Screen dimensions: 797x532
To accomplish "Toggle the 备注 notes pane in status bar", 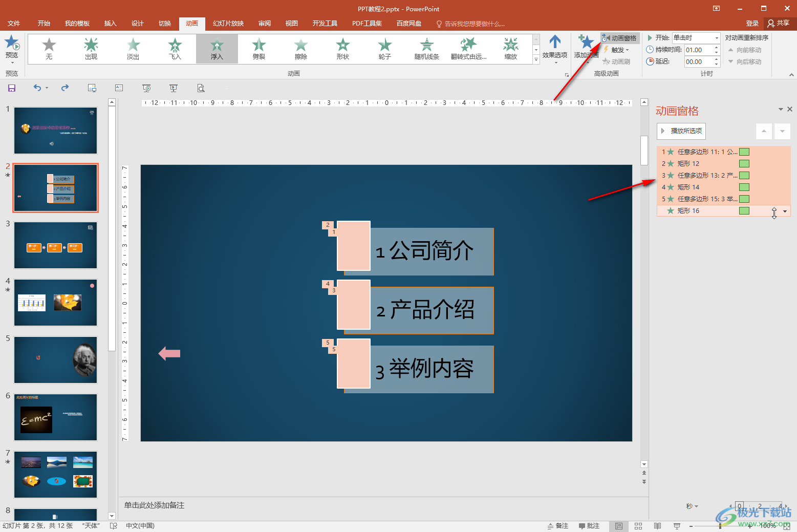I will [x=558, y=526].
